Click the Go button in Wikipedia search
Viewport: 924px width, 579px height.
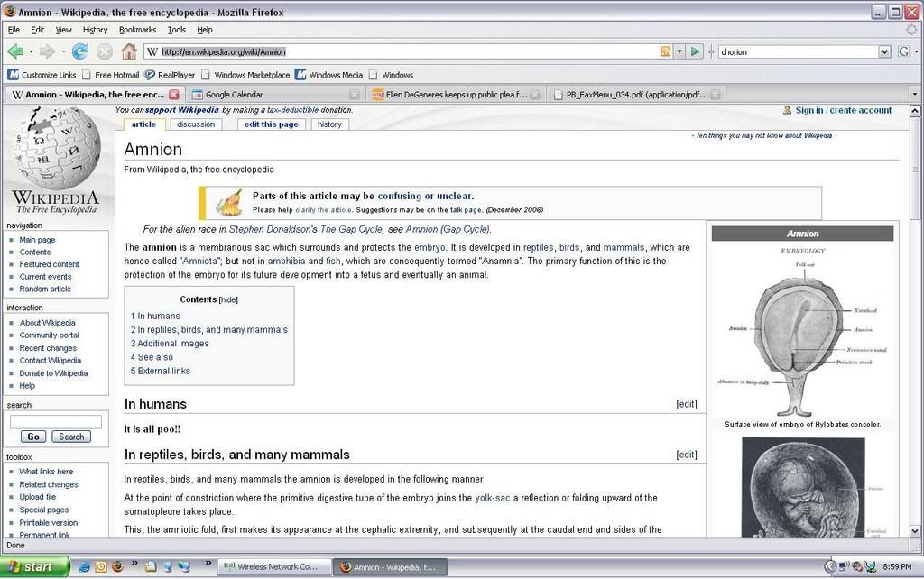point(33,437)
